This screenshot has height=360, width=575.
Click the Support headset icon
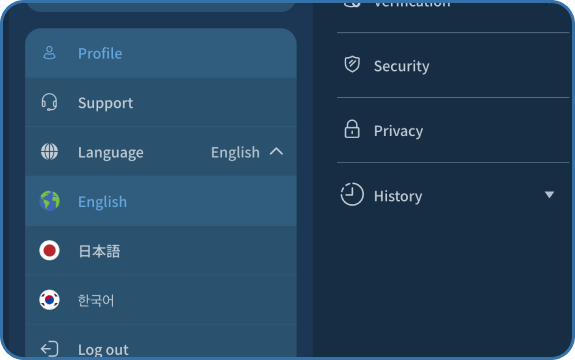[49, 102]
